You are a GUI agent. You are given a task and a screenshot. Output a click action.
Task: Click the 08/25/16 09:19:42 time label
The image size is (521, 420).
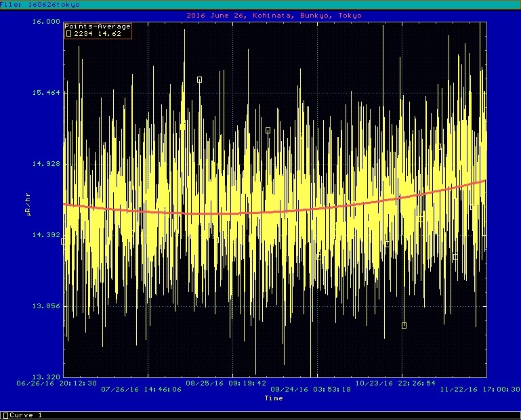[232, 383]
